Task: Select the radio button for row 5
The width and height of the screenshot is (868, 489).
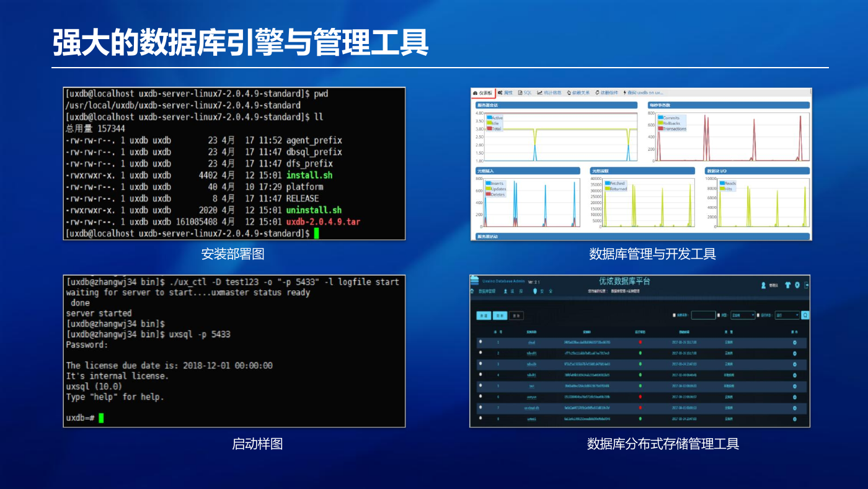Action: (x=480, y=385)
